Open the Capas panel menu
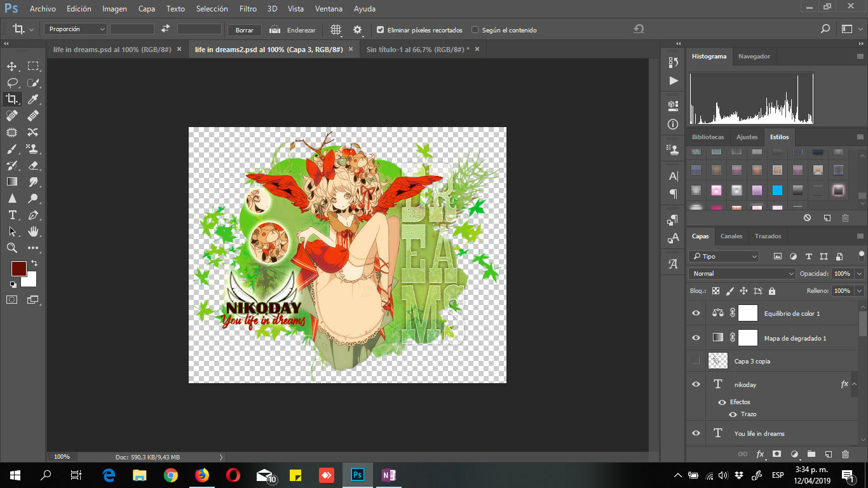Viewport: 868px width, 488px height. pos(860,236)
